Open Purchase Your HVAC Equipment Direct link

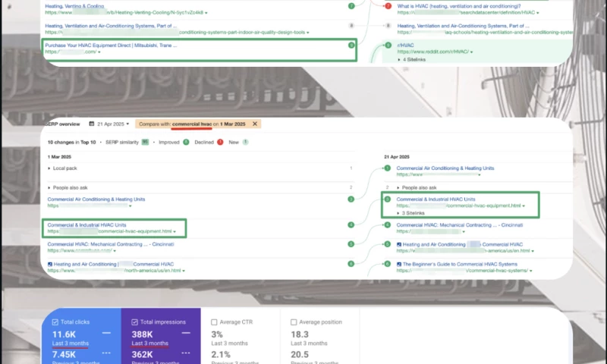point(111,45)
